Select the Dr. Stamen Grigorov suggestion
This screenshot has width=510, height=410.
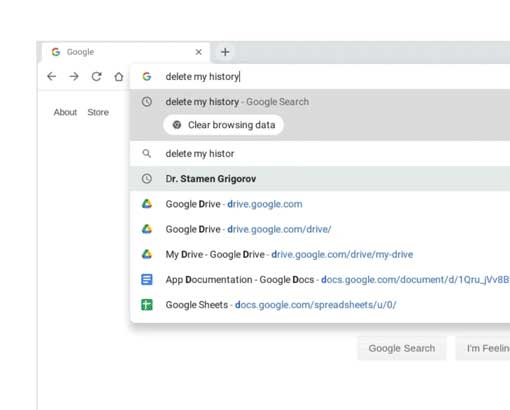point(320,179)
